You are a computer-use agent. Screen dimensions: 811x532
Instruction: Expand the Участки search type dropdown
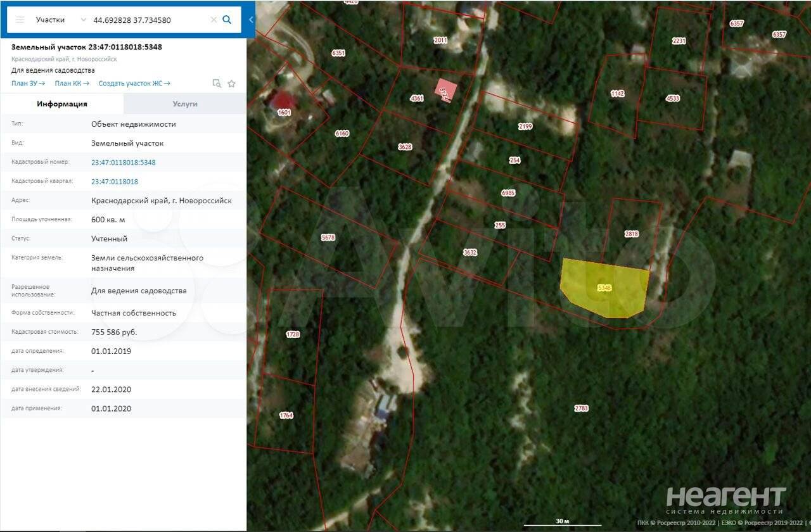pyautogui.click(x=83, y=20)
